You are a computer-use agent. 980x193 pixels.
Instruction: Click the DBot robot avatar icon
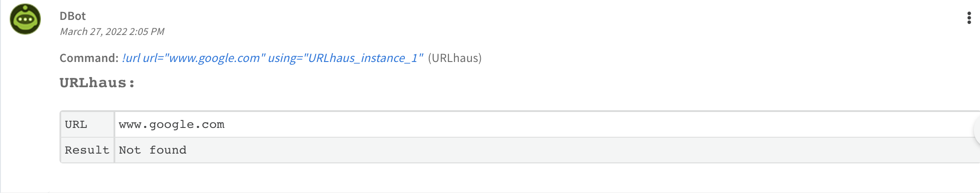click(25, 19)
